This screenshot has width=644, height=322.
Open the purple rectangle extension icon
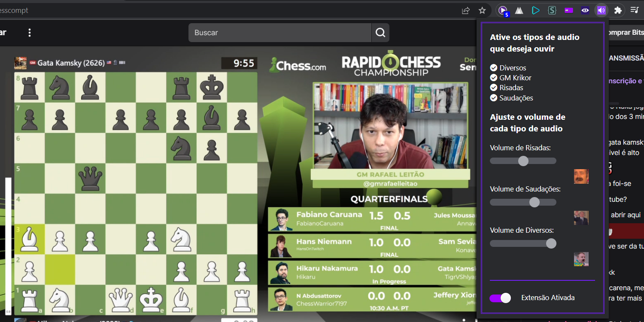(569, 10)
